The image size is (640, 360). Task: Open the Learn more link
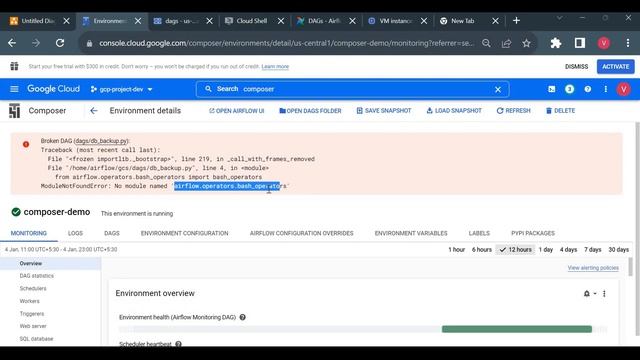click(275, 67)
